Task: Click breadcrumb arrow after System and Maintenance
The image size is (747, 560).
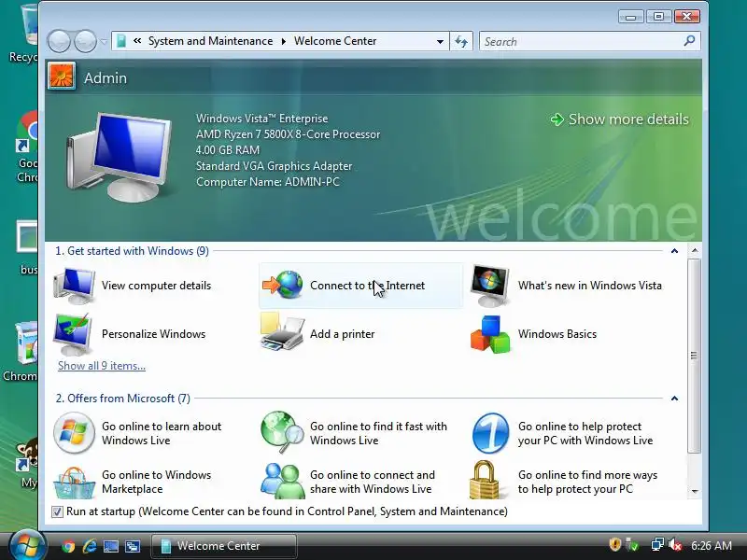Action: click(x=284, y=41)
